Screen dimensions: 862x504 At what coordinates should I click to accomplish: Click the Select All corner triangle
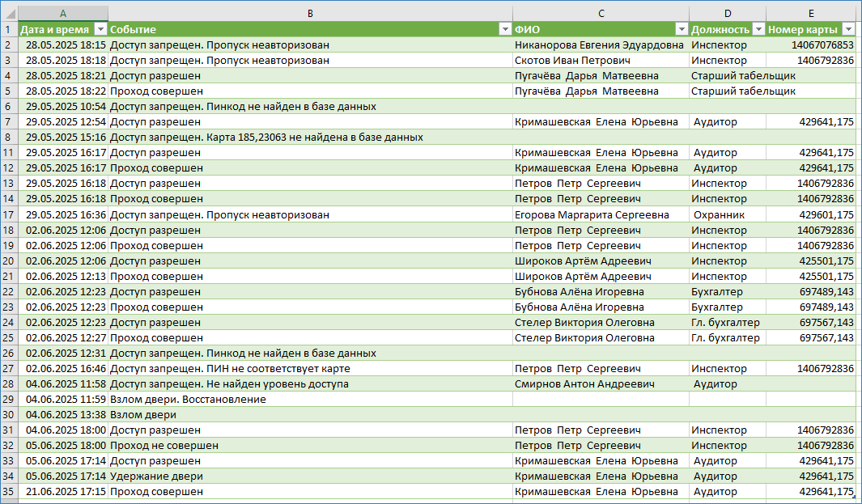[9, 14]
